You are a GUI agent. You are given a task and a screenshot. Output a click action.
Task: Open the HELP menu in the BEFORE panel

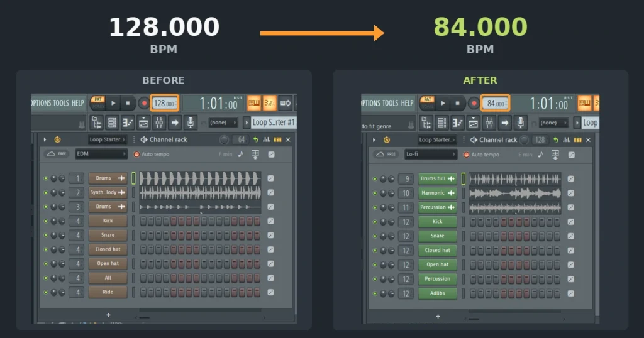point(77,103)
